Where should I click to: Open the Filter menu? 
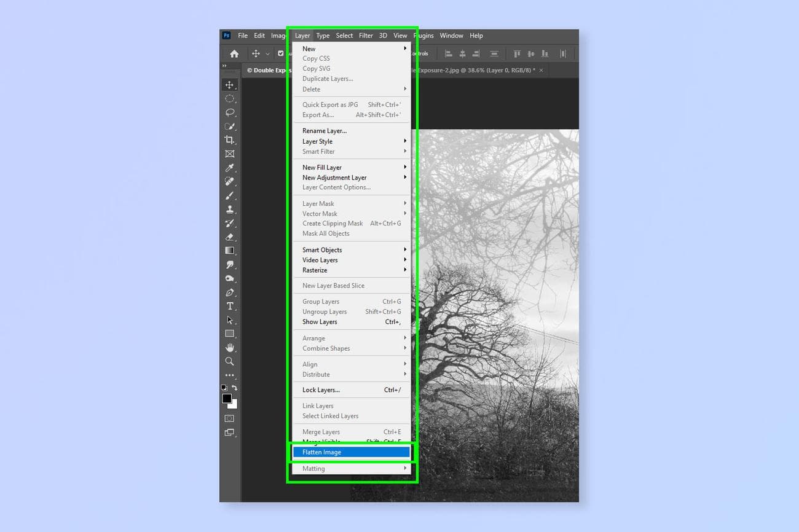366,36
